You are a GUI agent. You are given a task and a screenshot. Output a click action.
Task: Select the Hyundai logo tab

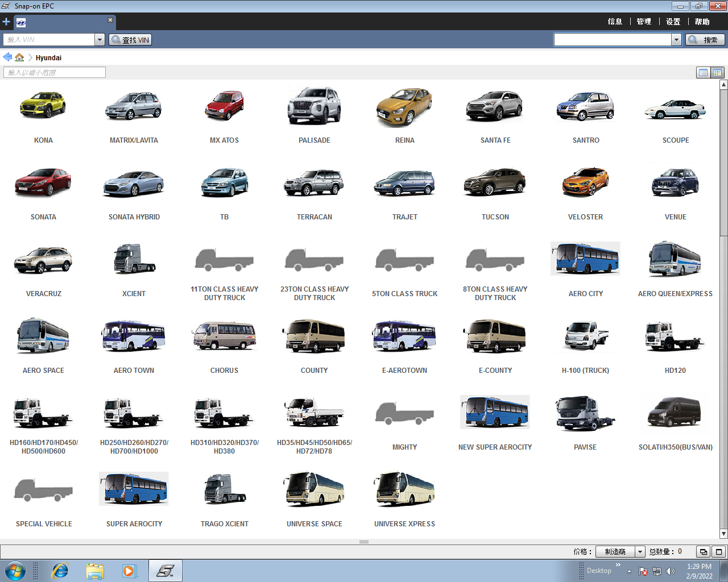point(21,23)
